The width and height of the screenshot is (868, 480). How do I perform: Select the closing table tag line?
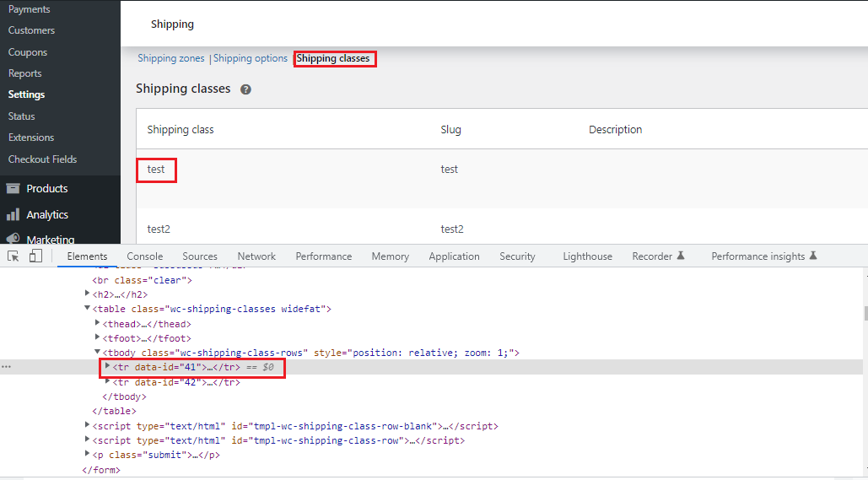pyautogui.click(x=114, y=411)
